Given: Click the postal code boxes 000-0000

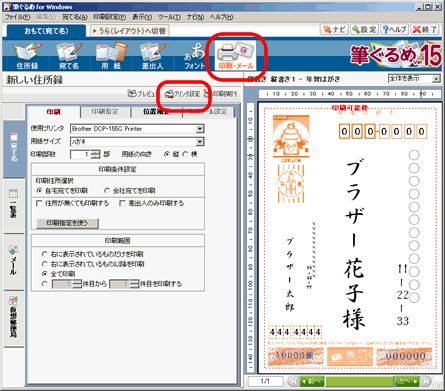Looking at the screenshot, I should click(383, 132).
